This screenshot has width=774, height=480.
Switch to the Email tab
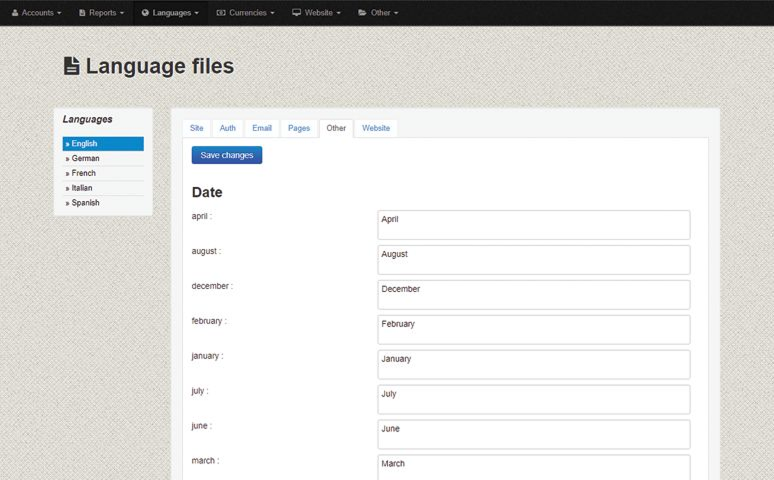pyautogui.click(x=262, y=128)
